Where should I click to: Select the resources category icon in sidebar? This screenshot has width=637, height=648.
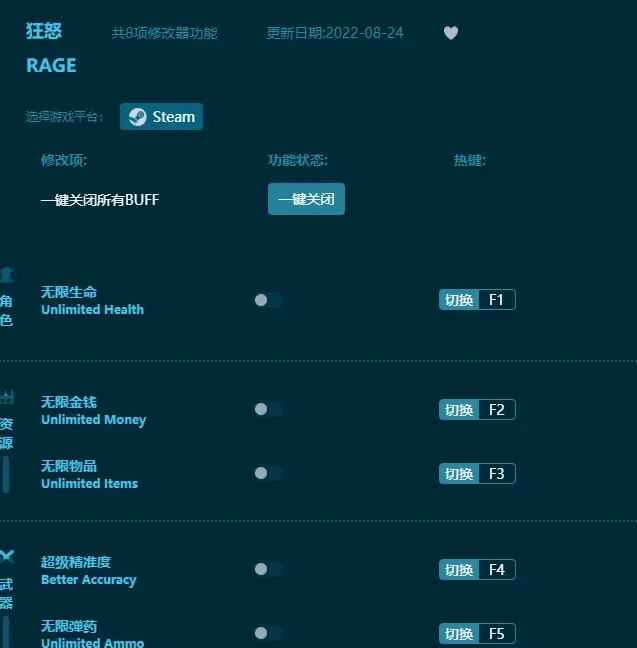7,397
